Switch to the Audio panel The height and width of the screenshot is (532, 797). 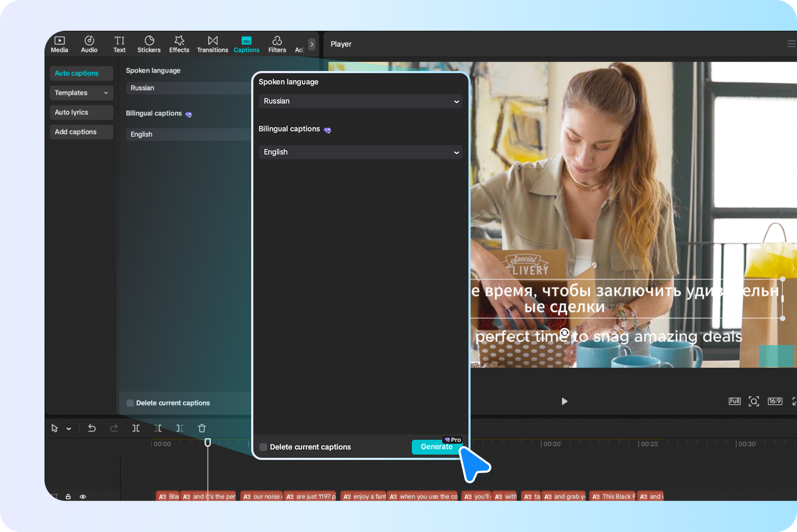coord(89,44)
